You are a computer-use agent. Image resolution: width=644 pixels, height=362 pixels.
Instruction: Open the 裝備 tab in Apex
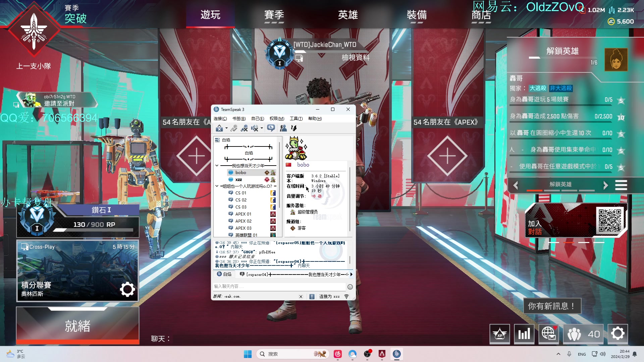[417, 15]
